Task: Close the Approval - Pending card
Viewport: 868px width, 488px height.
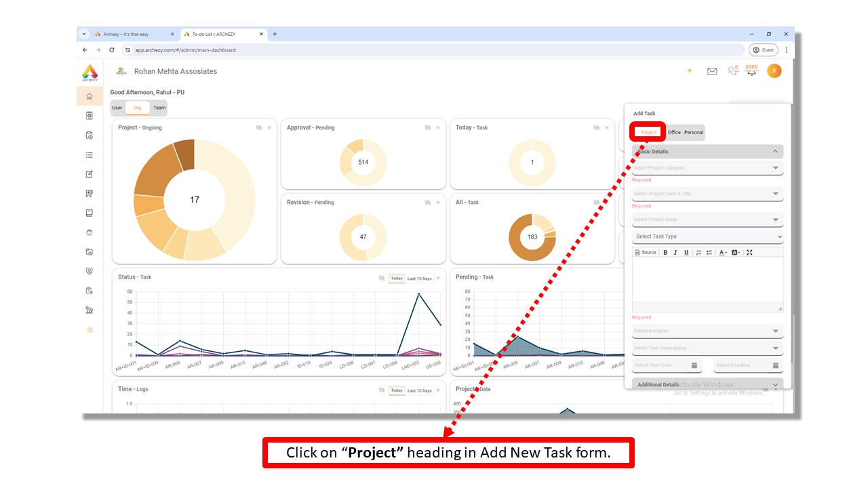Action: 438,127
